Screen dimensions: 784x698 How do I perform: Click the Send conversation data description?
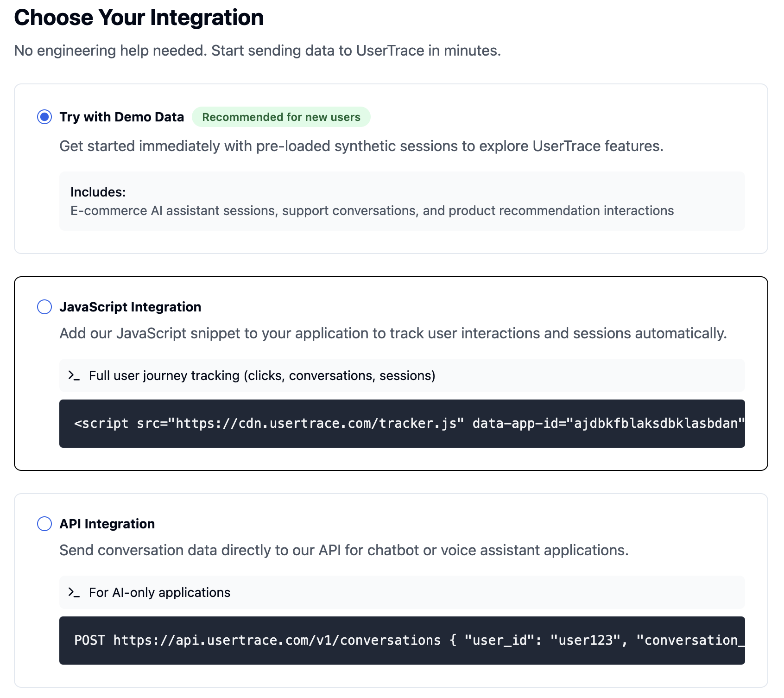pyautogui.click(x=344, y=550)
